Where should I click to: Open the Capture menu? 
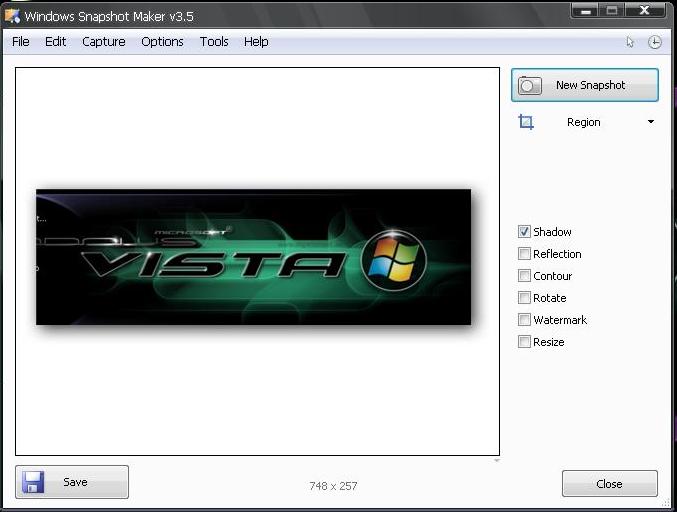click(104, 41)
